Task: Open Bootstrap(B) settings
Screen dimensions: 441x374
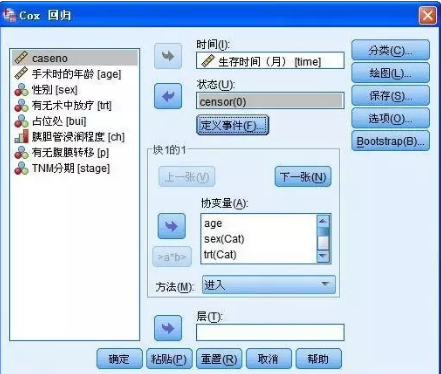Action: (x=390, y=141)
